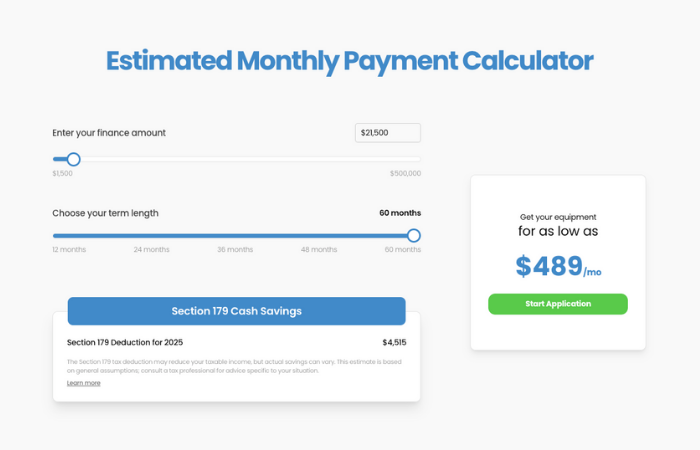Select the 12 months term mark

click(x=69, y=250)
